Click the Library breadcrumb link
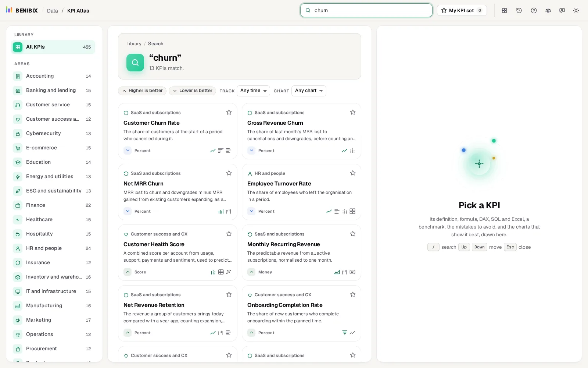Image resolution: width=588 pixels, height=368 pixels. coord(134,44)
